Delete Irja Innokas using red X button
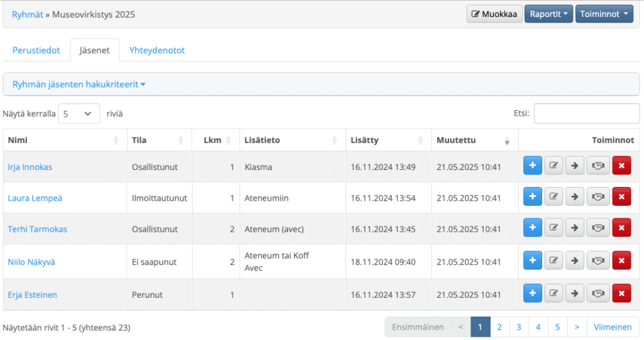Screen dimensions: 644x340 [x=621, y=166]
